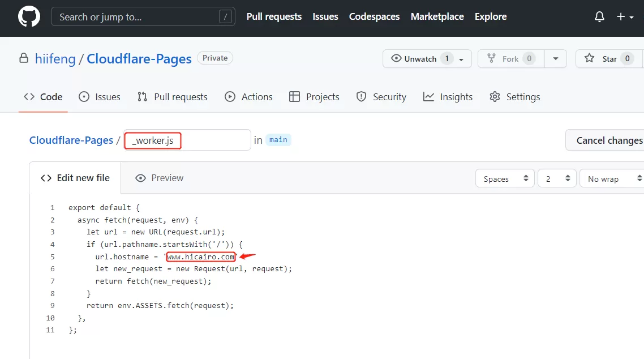The image size is (644, 359).
Task: Star the repository
Action: pyautogui.click(x=609, y=59)
